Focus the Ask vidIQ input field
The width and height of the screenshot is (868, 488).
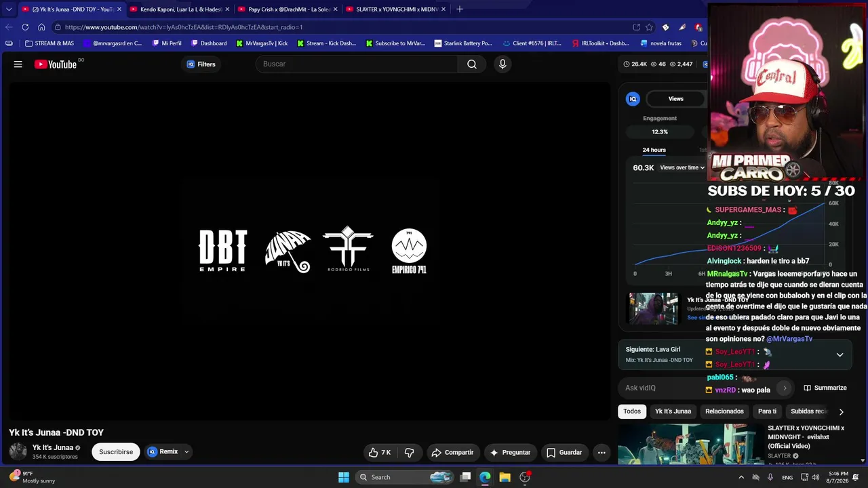tap(698, 388)
